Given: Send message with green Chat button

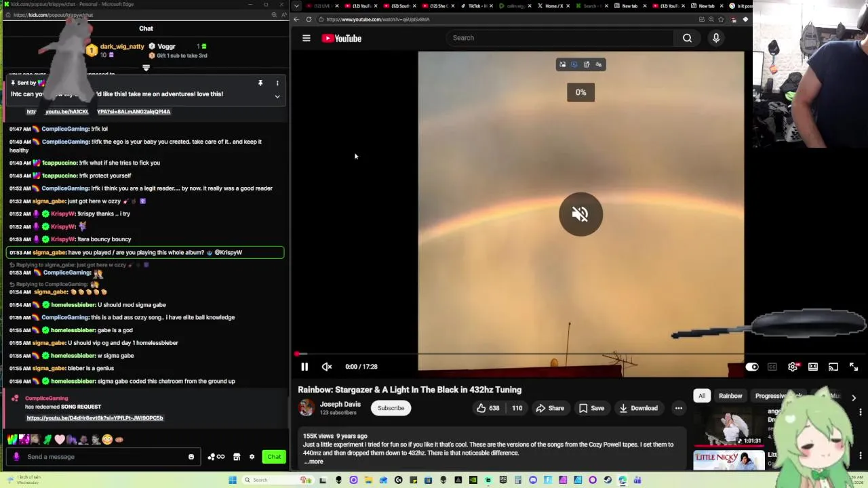Looking at the screenshot, I should point(274,457).
